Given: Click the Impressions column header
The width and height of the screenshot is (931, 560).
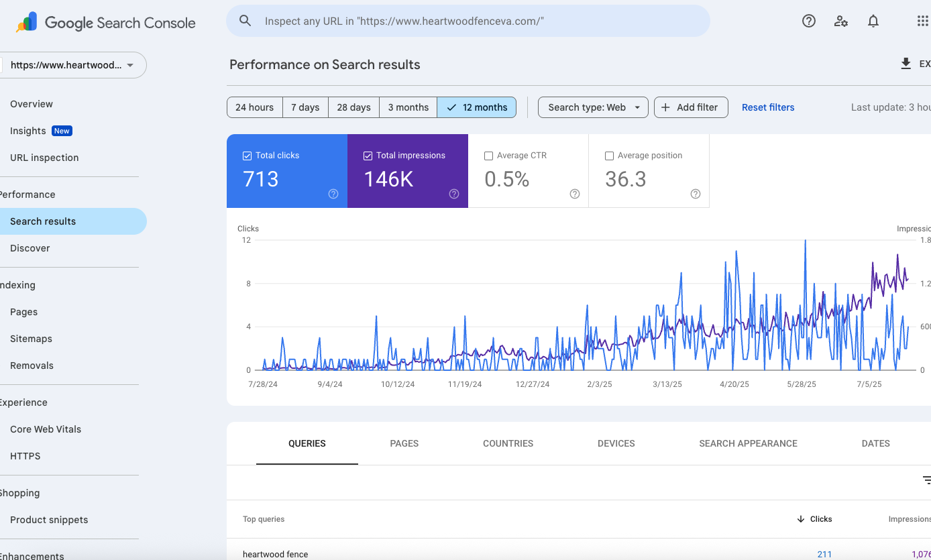Looking at the screenshot, I should pyautogui.click(x=910, y=519).
